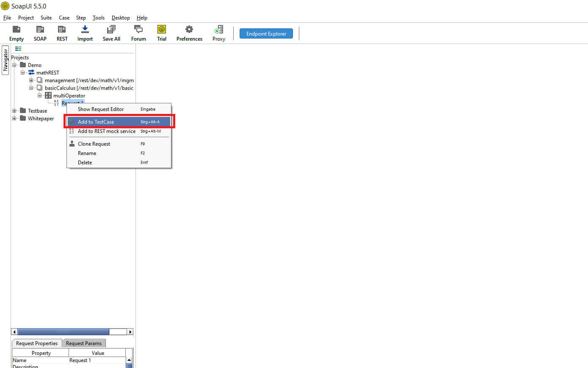Click the Property column header

click(x=41, y=353)
